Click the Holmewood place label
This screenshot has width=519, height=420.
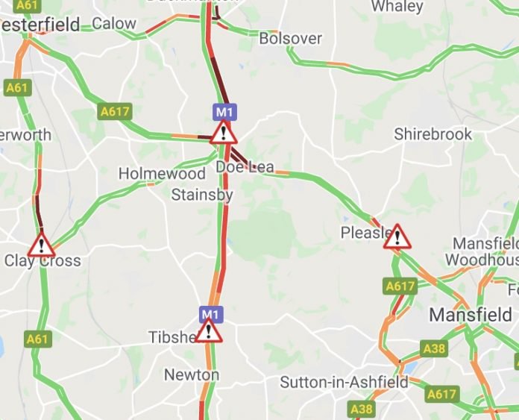[162, 174]
